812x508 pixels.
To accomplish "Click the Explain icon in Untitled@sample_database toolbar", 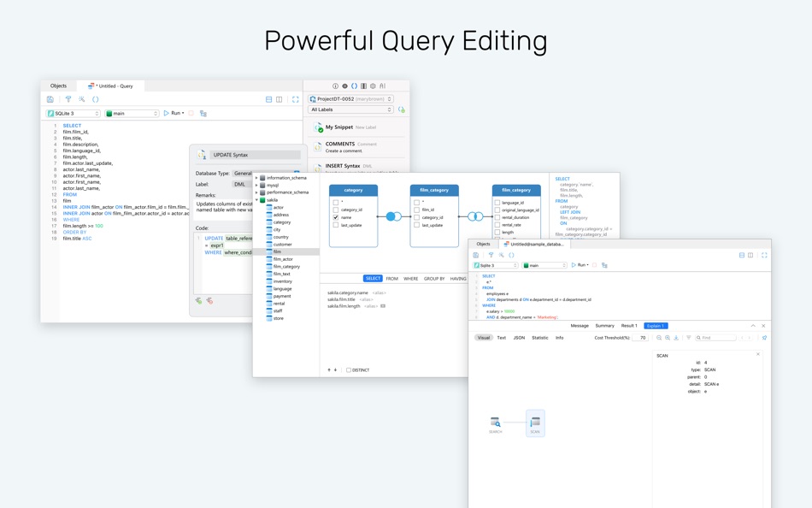I will (604, 265).
